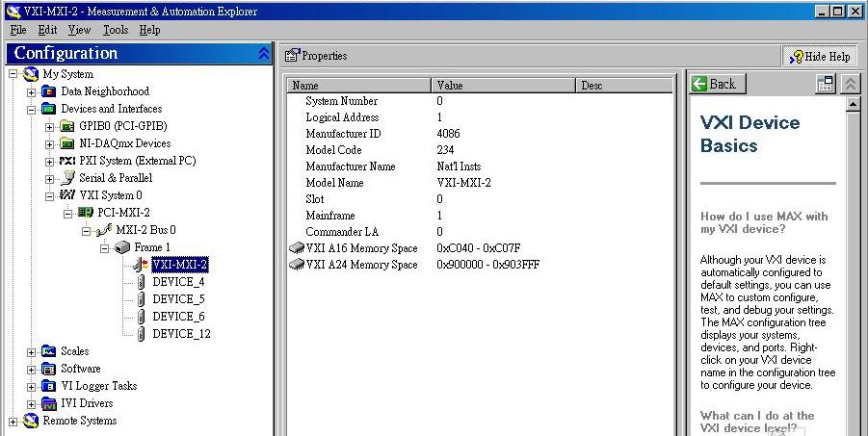Viewport: 868px width, 436px height.
Task: Expand the Scales node
Action: click(31, 352)
